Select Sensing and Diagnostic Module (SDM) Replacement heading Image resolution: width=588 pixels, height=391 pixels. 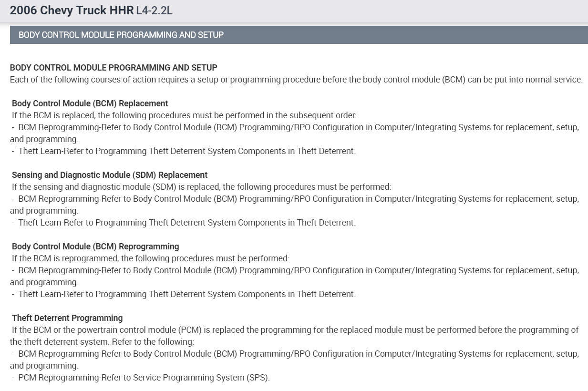(x=110, y=175)
